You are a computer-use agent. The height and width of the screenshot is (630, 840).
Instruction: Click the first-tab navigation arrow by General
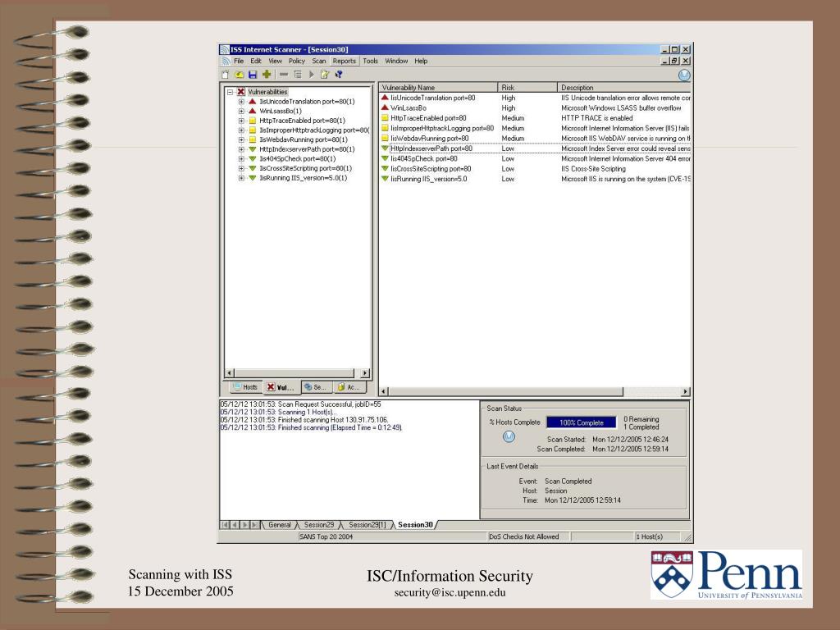(225, 525)
